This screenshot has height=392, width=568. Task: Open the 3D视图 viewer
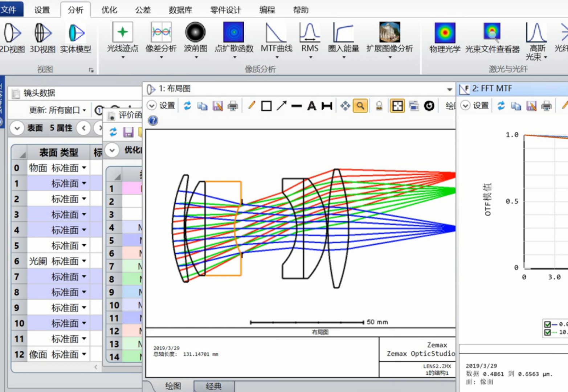click(x=42, y=38)
